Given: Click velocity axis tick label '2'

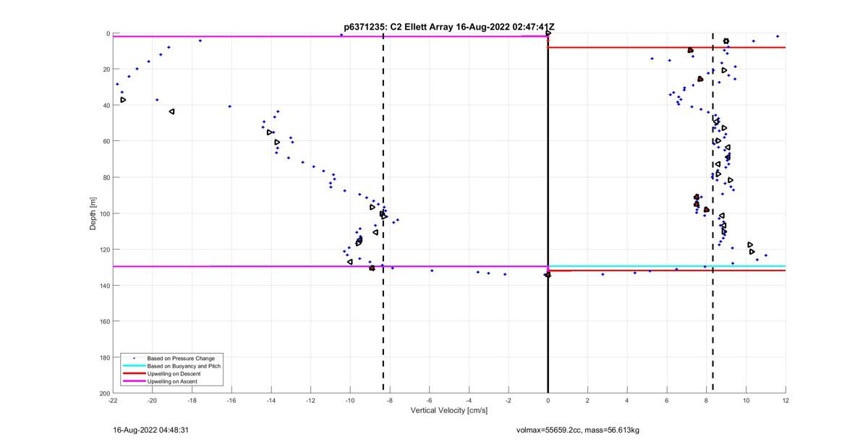Looking at the screenshot, I should click(x=587, y=400).
